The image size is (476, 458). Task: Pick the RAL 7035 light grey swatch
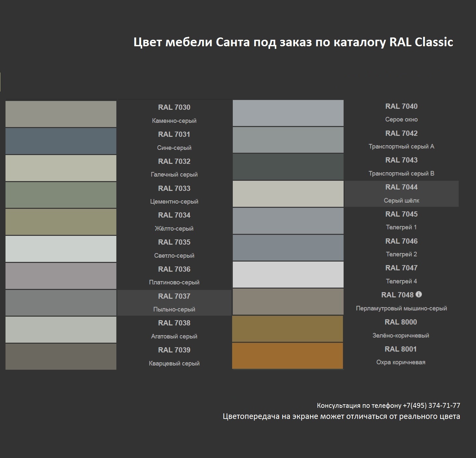pos(61,249)
